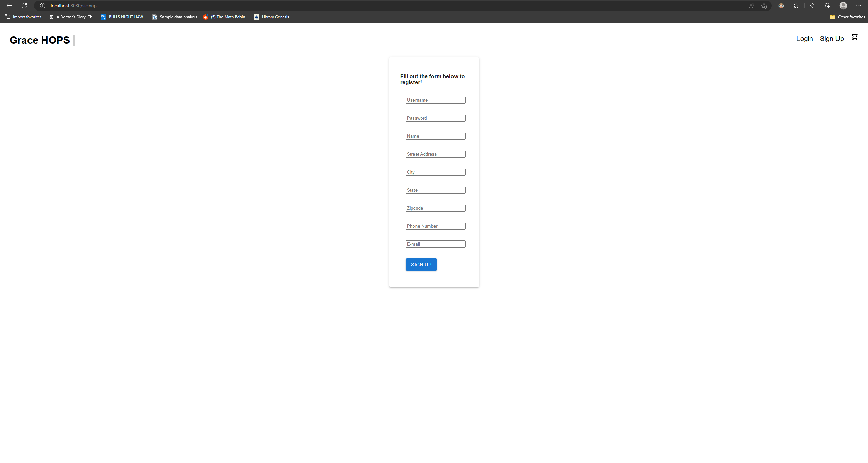Open the browser extensions puzzle icon

click(796, 6)
